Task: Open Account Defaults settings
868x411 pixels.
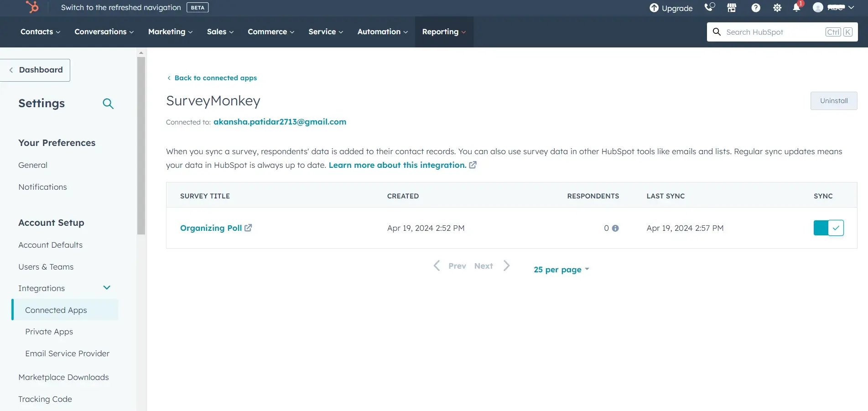Action: click(x=51, y=245)
